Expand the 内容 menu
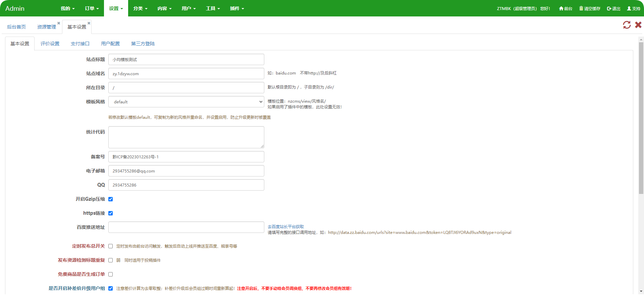644x303 pixels. 164,8
